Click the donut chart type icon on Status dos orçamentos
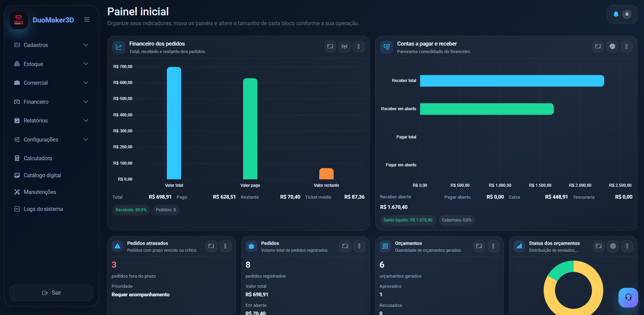The height and width of the screenshot is (315, 644). (x=613, y=246)
